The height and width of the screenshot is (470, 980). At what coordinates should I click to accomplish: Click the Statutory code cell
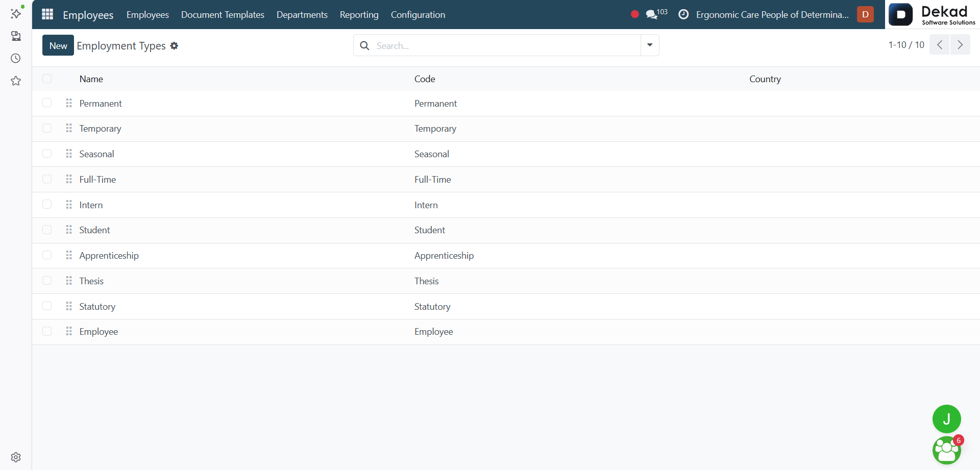pos(432,307)
